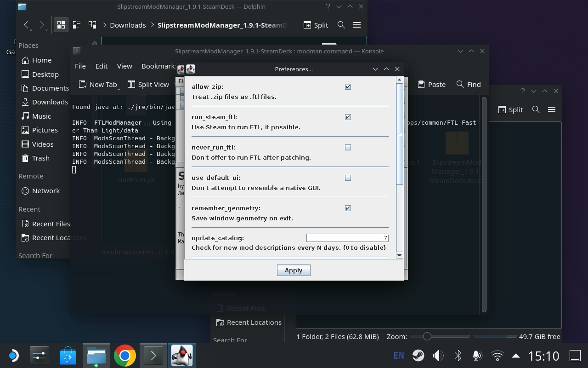588x368 pixels.
Task: Open Videos in the Places sidebar
Action: click(x=44, y=144)
